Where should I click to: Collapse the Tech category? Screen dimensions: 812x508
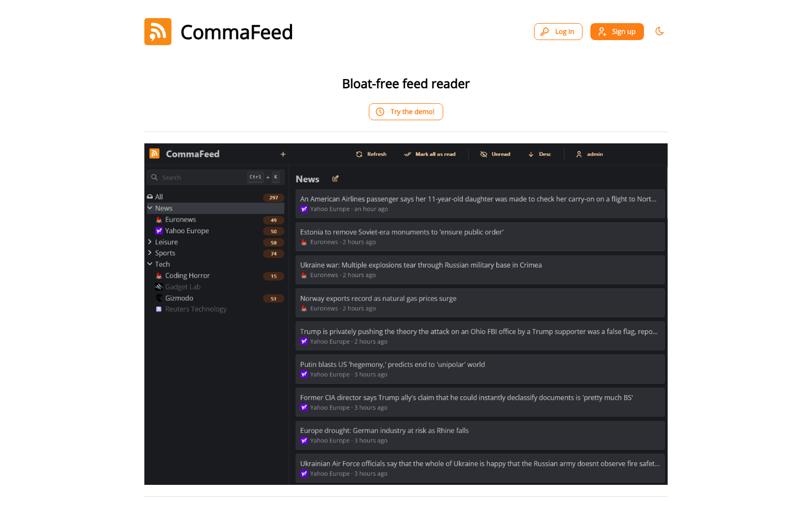pyautogui.click(x=150, y=264)
